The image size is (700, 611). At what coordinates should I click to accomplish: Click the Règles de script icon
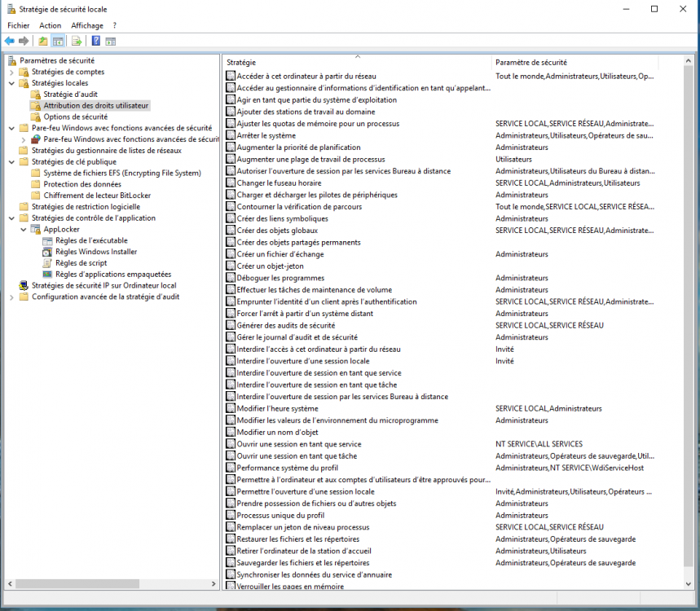47,263
